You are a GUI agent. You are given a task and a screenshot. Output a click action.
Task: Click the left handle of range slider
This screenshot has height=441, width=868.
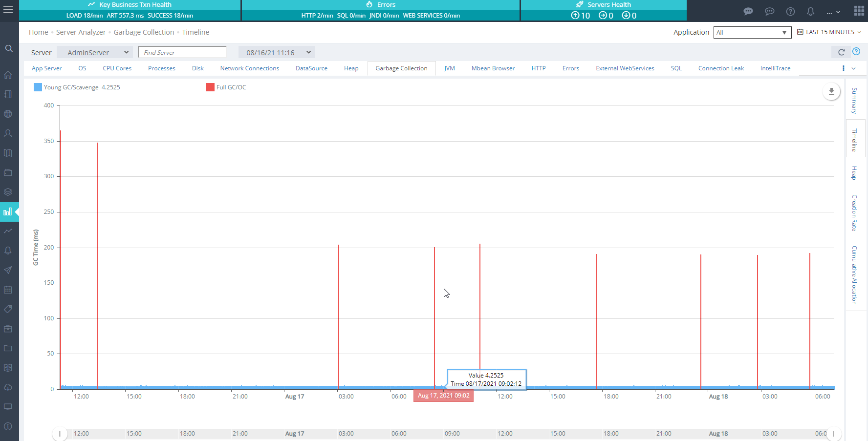point(60,434)
